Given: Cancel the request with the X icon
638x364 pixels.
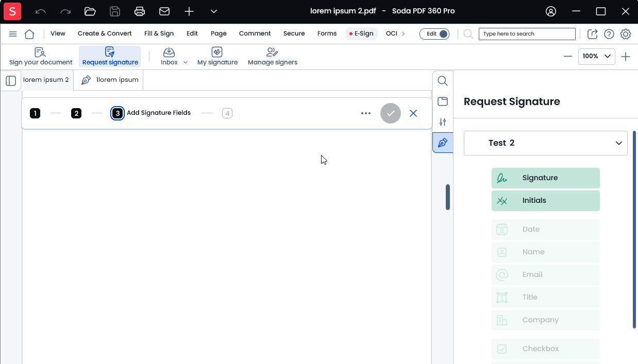Looking at the screenshot, I should click(413, 113).
